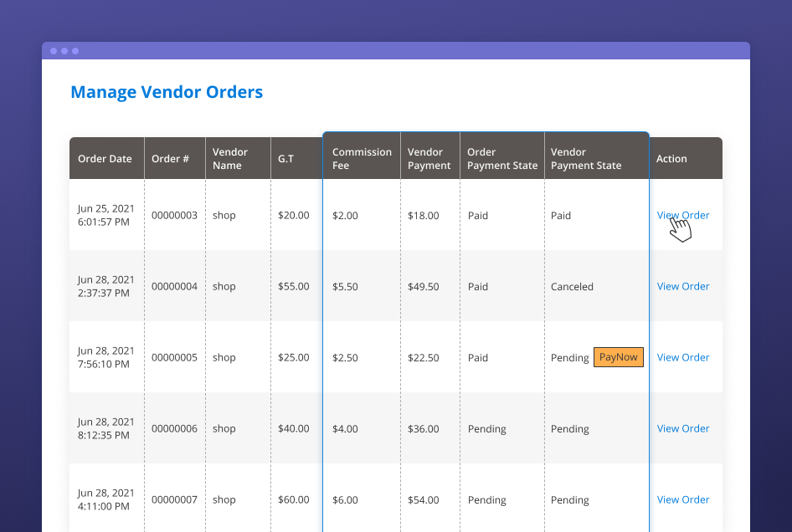Click the $18.00 vendor payment

pos(424,216)
